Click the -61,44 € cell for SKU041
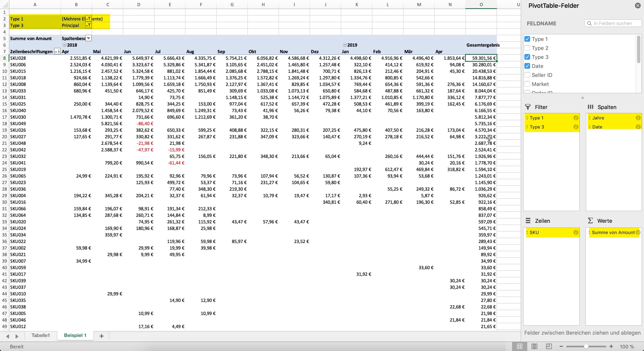This screenshot has height=351, width=644. tap(170, 163)
